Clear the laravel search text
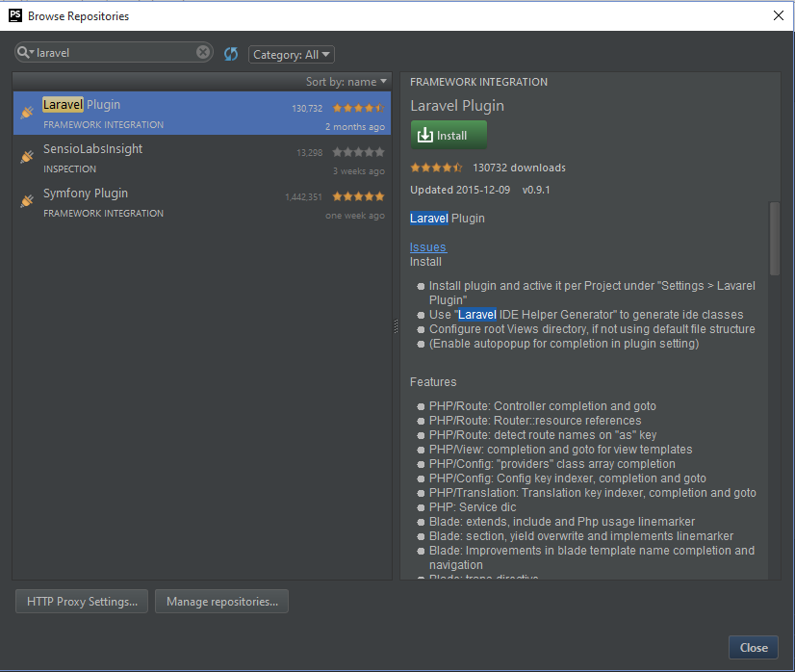 click(x=203, y=52)
